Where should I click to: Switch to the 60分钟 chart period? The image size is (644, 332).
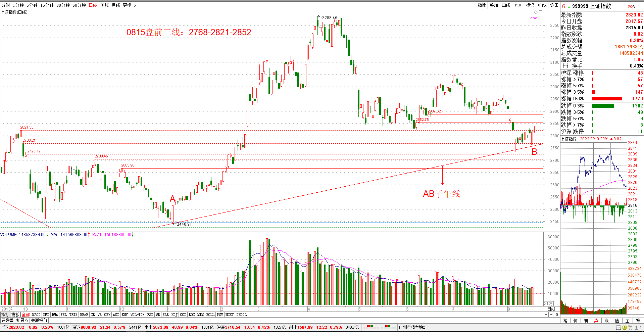pyautogui.click(x=79, y=5)
